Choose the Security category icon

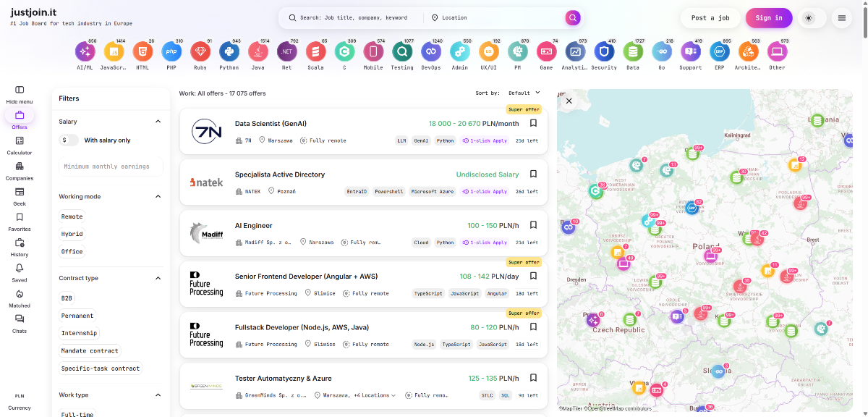click(604, 52)
